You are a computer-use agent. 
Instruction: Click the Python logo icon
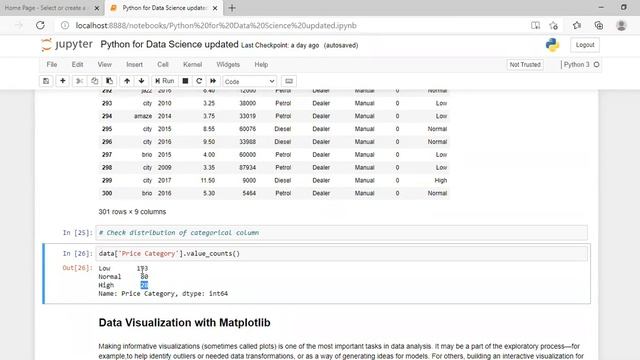pos(552,45)
